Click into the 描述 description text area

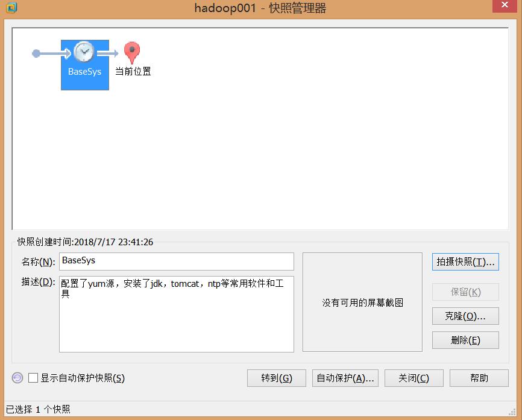click(177, 314)
